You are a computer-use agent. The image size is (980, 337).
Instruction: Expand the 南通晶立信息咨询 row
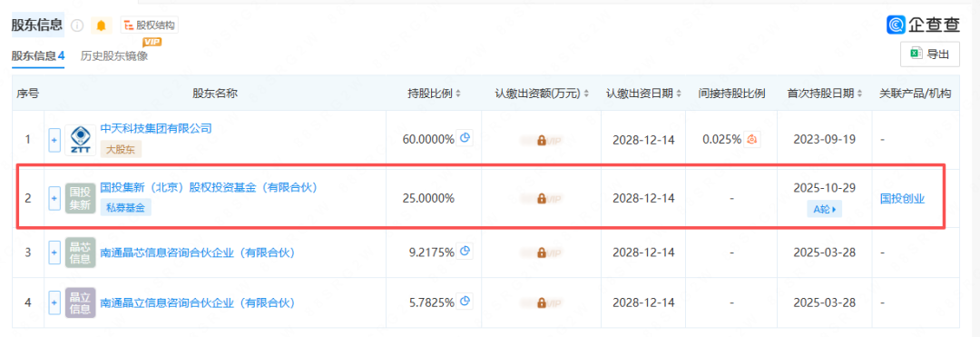54,302
